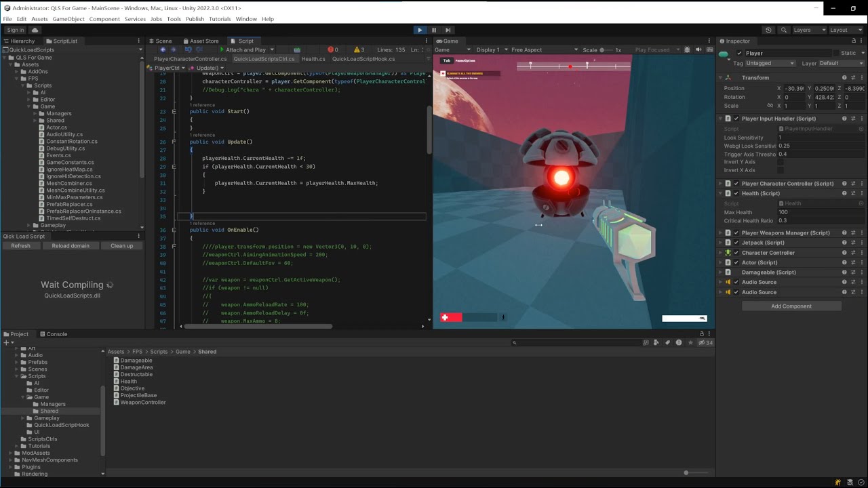Click the Reload domain button
Screen dimensions: 868x488
coord(71,246)
